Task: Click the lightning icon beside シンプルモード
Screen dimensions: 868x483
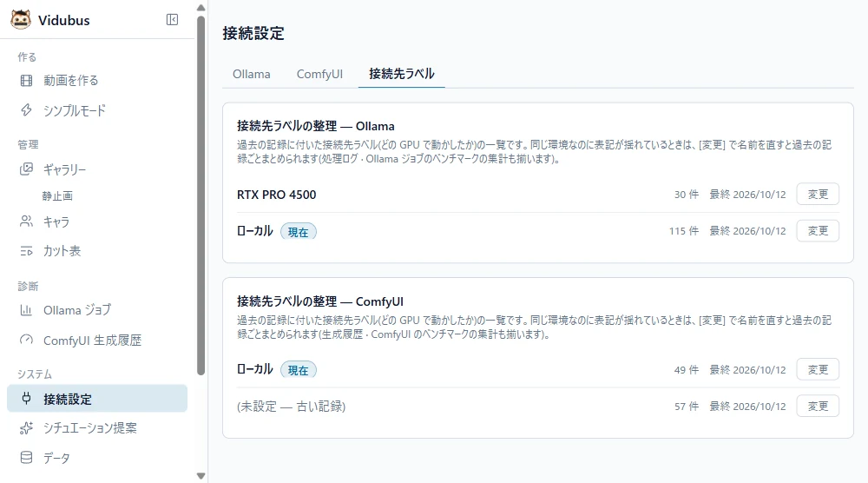Action: (26, 110)
